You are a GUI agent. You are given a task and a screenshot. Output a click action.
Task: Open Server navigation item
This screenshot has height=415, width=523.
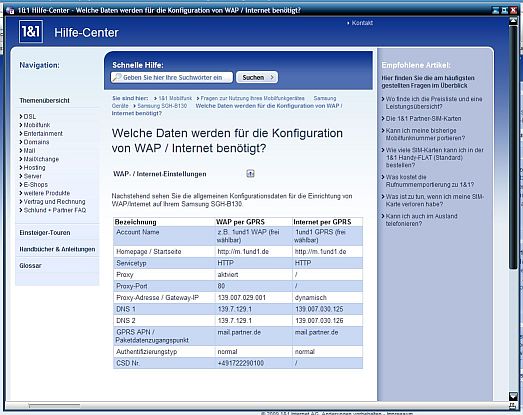(x=33, y=176)
